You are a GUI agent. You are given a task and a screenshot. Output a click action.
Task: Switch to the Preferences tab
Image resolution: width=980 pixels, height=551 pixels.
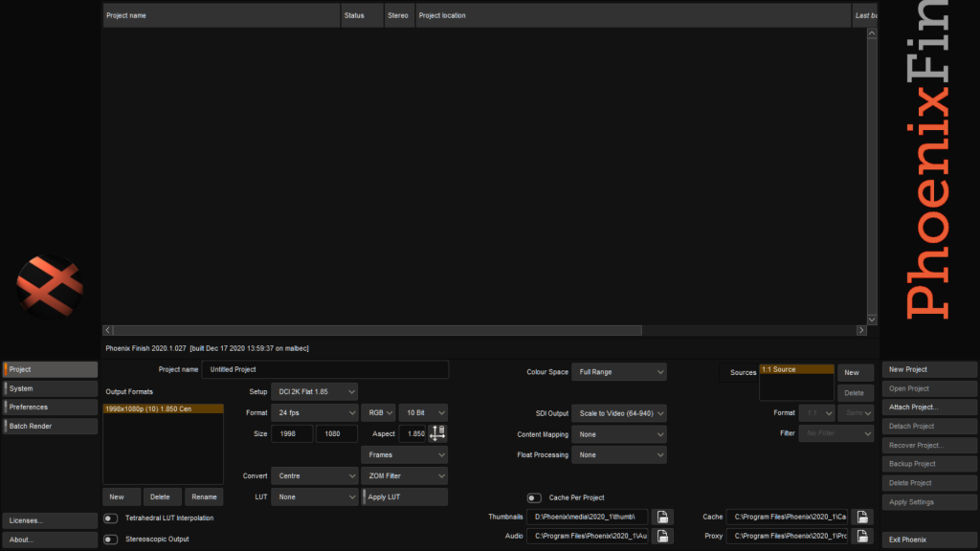[50, 408]
